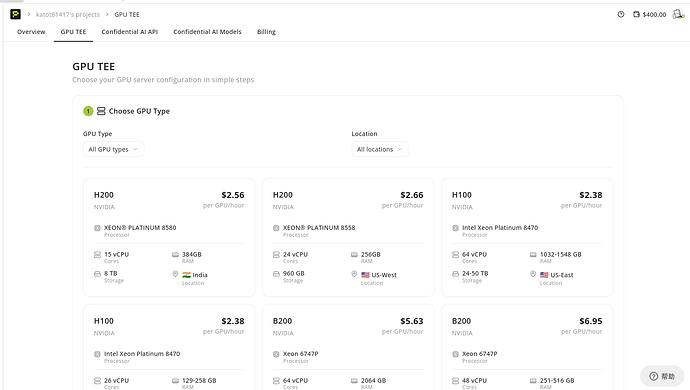Expand the All locations dropdown

click(x=380, y=149)
